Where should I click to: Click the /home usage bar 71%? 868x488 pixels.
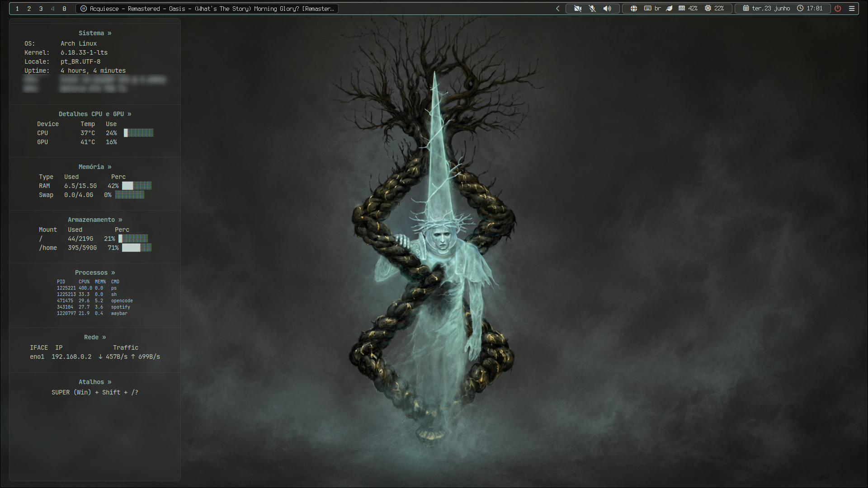[137, 248]
